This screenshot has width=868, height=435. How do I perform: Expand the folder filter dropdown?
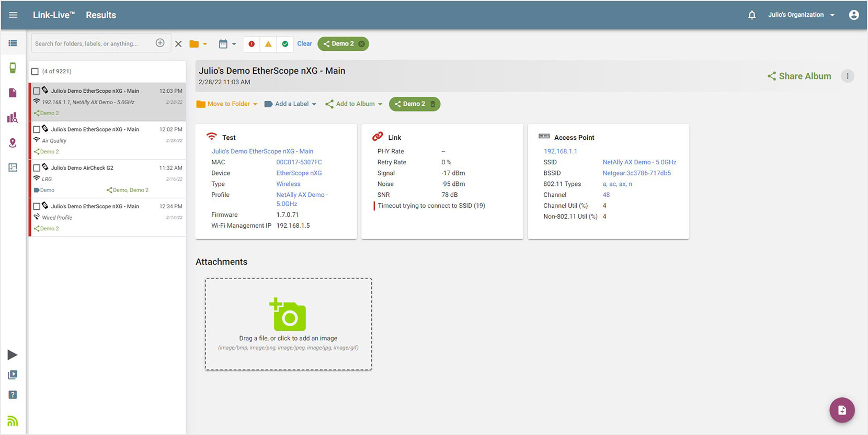coord(198,44)
